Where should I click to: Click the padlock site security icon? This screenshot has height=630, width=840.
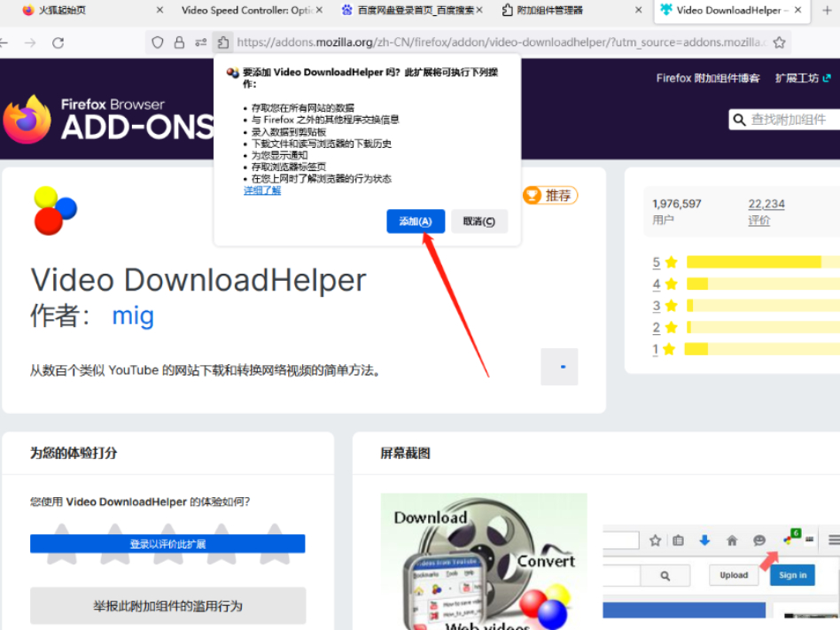pyautogui.click(x=179, y=43)
